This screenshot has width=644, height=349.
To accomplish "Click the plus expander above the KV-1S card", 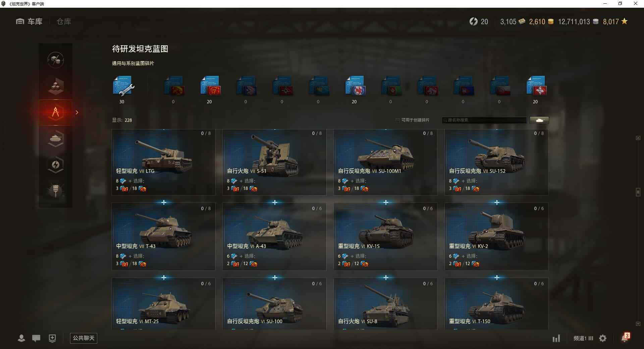I will (386, 202).
